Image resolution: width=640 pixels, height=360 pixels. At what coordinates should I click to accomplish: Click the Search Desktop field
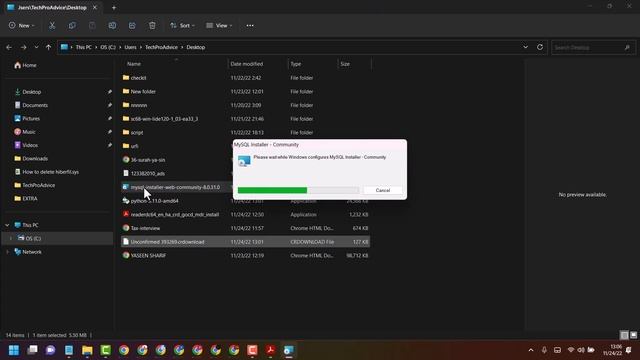(593, 47)
